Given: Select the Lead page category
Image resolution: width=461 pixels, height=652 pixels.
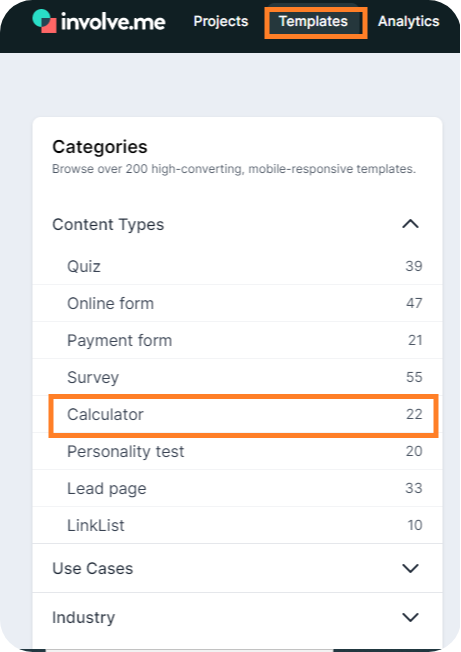Looking at the screenshot, I should pyautogui.click(x=237, y=488).
